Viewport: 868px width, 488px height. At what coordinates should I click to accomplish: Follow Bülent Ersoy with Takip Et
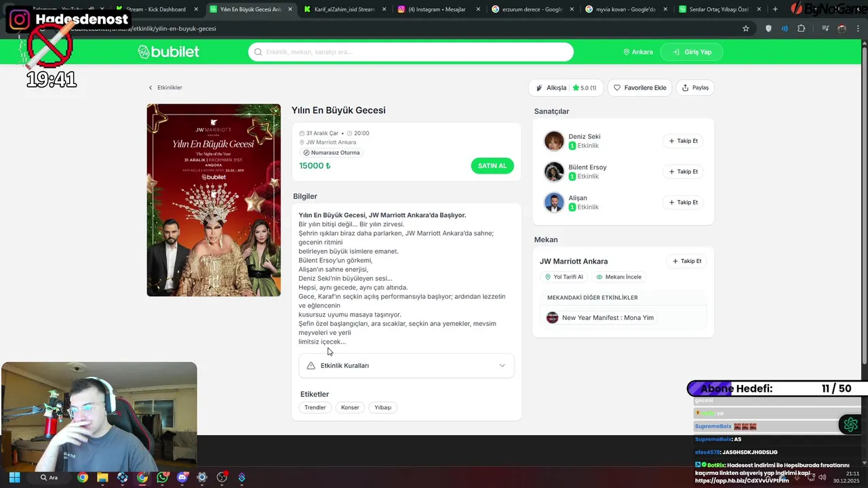[x=683, y=171]
